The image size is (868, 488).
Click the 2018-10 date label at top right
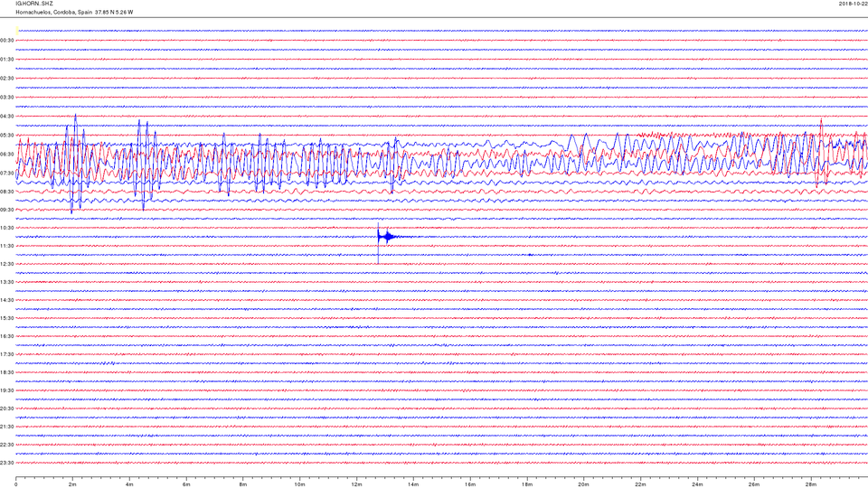(853, 4)
